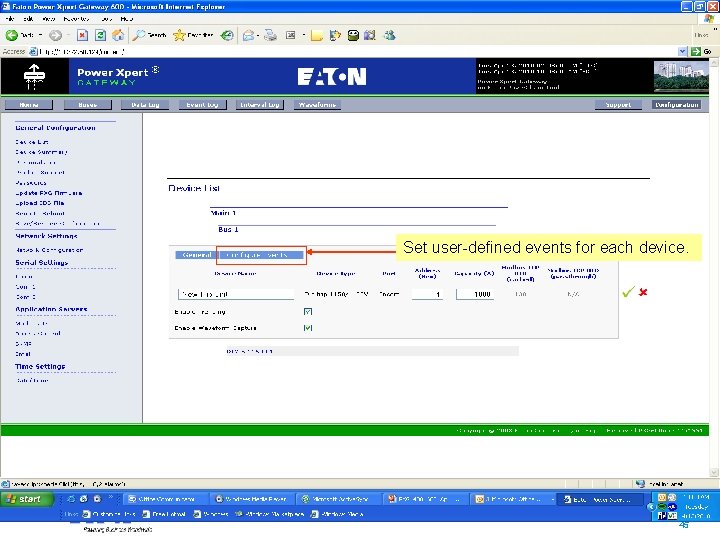Viewport: 720px width, 540px height.
Task: Open the address bar dropdown arrow
Action: pos(682,51)
